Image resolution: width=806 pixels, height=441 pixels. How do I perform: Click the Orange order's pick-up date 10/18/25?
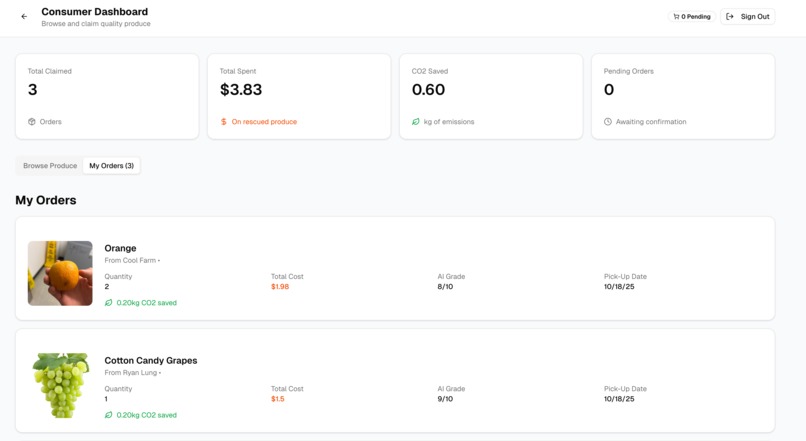point(619,287)
